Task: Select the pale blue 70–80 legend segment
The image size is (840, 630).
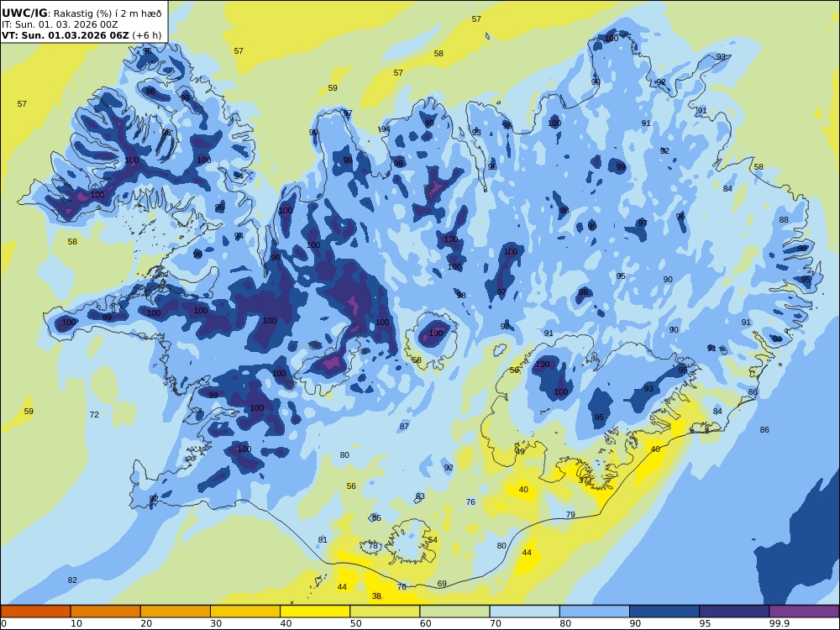Action: [524, 612]
